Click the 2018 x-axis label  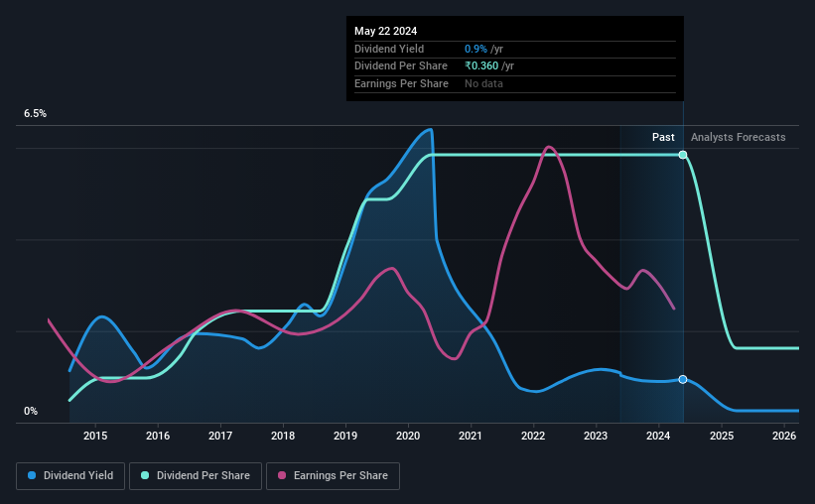283,436
